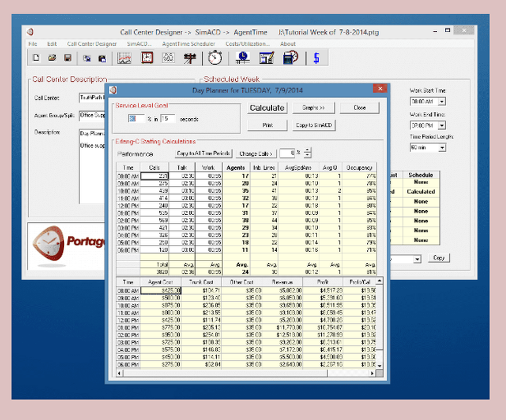Select Agents value 38 for 02:00 PM
506x420 pixels.
(236, 220)
